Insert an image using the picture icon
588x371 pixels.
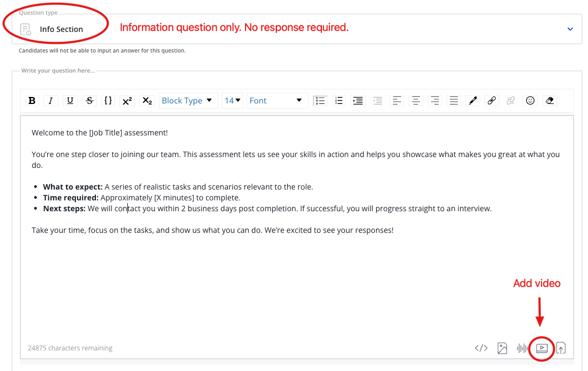(x=502, y=348)
